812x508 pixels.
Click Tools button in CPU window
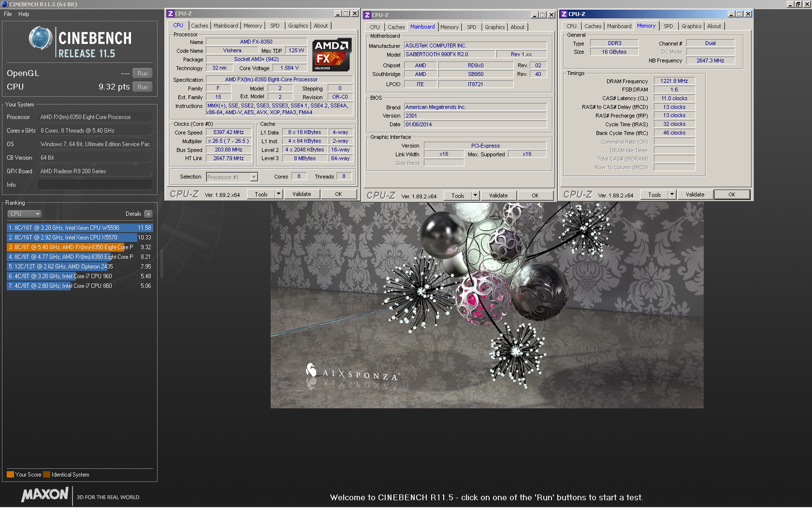(x=261, y=194)
